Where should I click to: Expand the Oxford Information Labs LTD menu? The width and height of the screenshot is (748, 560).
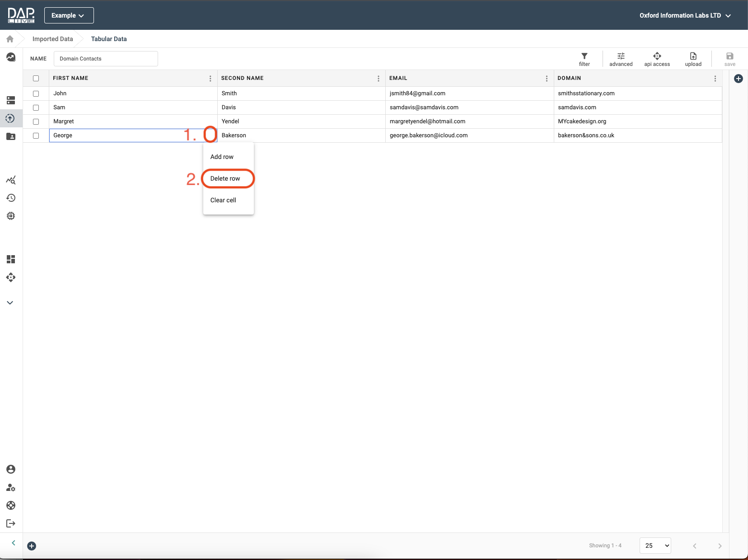684,15
